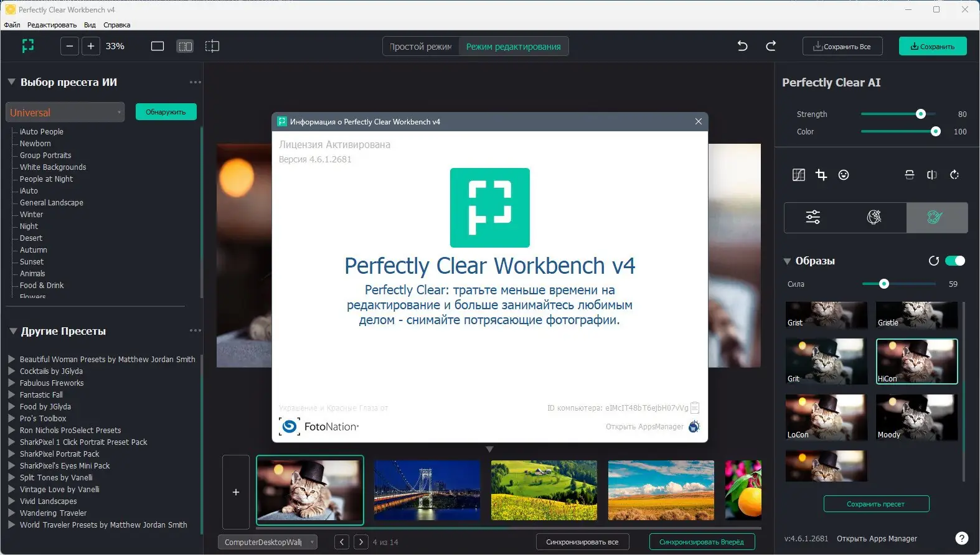
Task: Expand the Vivid Landscapes preset group
Action: [x=11, y=501]
